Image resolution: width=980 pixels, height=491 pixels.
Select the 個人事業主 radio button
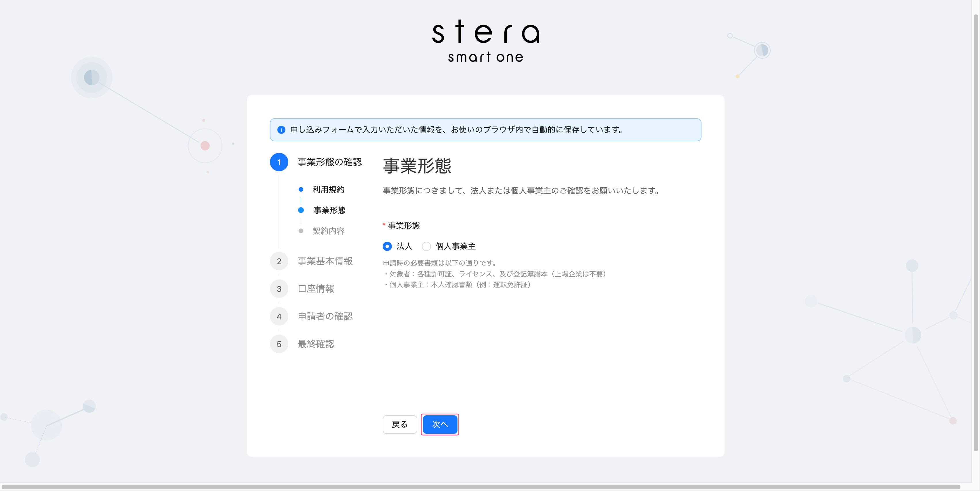[426, 246]
